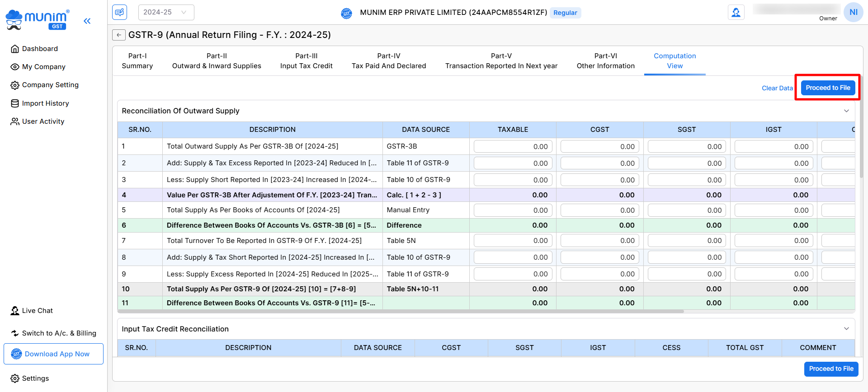The image size is (868, 392).
Task: Click the CESS column header in ITC table
Action: click(671, 348)
